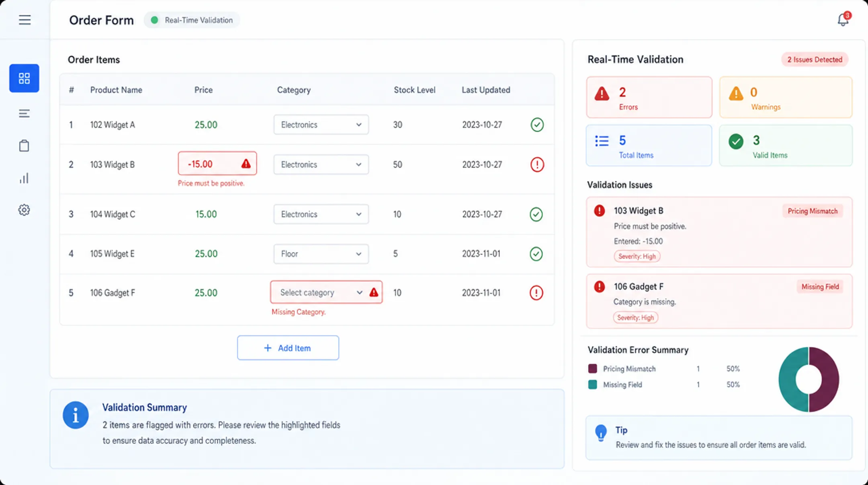This screenshot has width=868, height=485.
Task: Click the Stock Level column header
Action: coord(414,90)
